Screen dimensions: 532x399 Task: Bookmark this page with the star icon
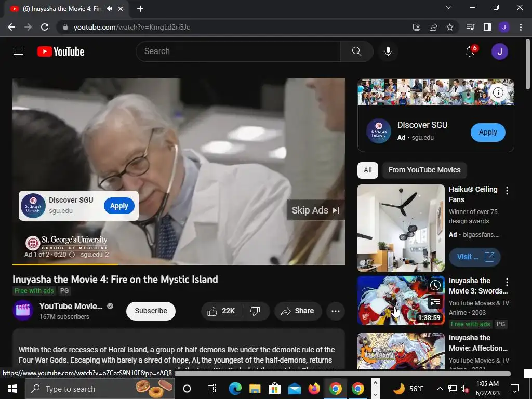(x=449, y=27)
